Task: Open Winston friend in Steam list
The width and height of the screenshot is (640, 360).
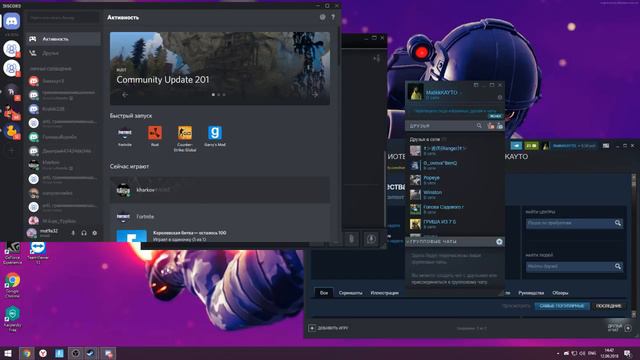Action: [x=455, y=195]
